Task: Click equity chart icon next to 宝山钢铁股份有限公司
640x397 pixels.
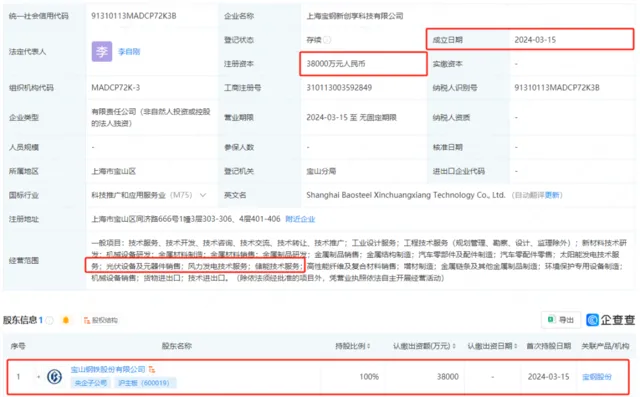Action: 152,370
